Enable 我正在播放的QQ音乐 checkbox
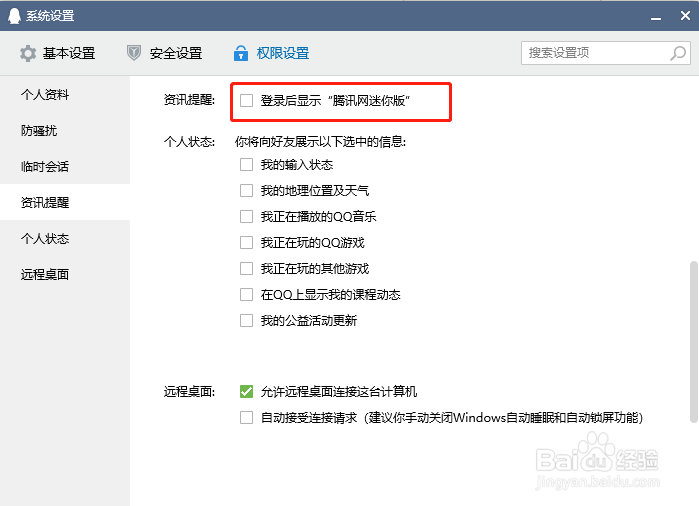The height and width of the screenshot is (506, 699). (x=247, y=216)
